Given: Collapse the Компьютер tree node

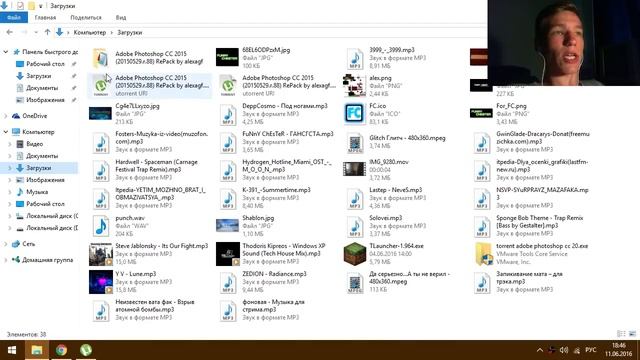Looking at the screenshot, I should (6, 132).
